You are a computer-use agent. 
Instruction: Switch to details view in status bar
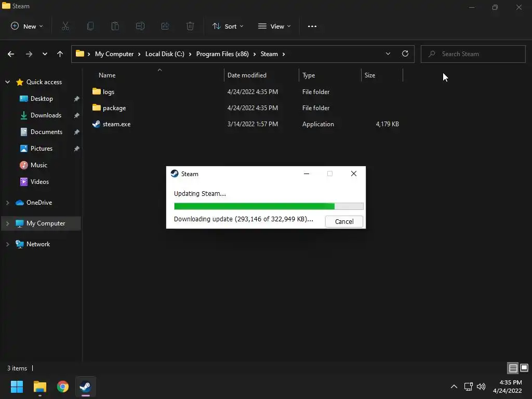point(513,368)
